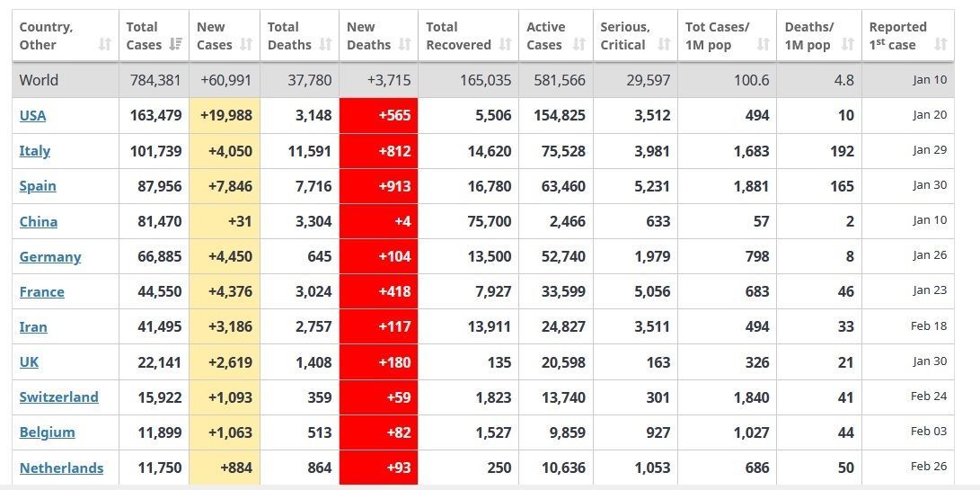Sort by Tot Cases/1M pop icon
Viewport: 980px width, 490px height.
coord(763,44)
